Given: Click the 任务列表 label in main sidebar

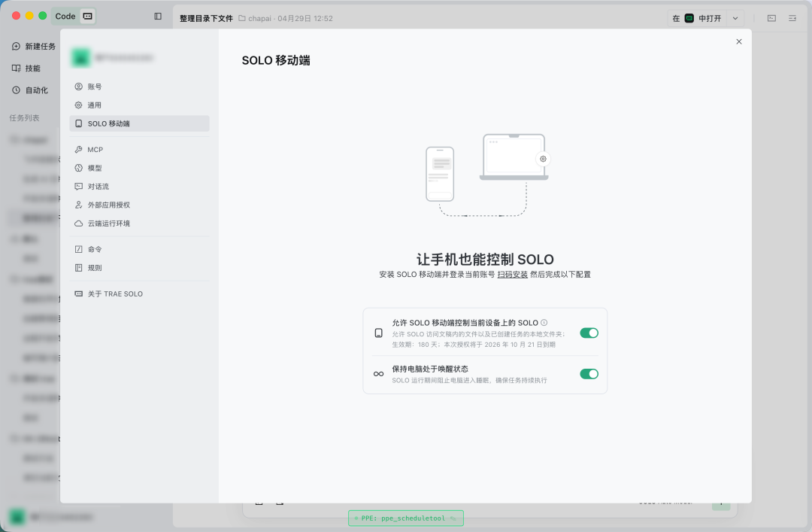Looking at the screenshot, I should pos(24,117).
